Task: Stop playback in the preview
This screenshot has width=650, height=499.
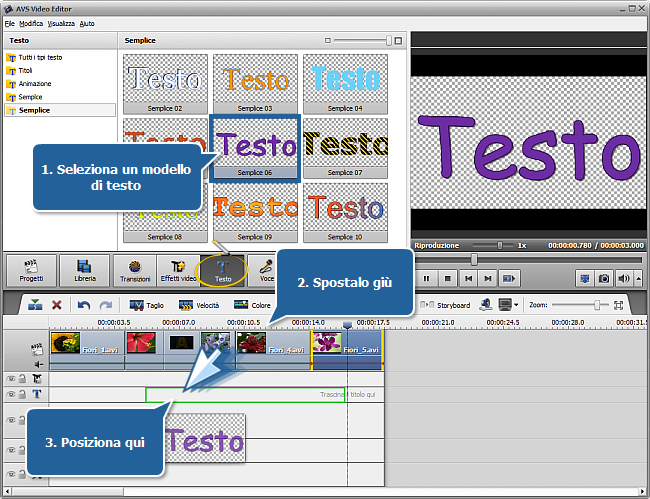Action: coord(448,278)
